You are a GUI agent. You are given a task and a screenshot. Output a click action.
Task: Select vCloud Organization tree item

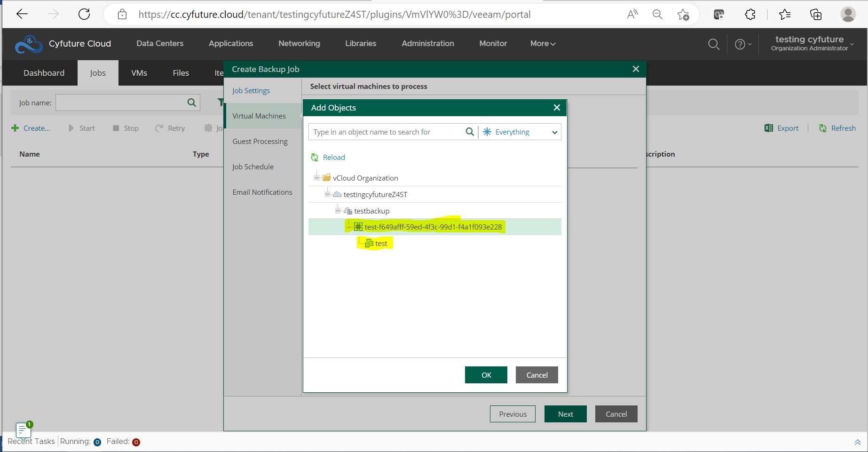click(365, 178)
